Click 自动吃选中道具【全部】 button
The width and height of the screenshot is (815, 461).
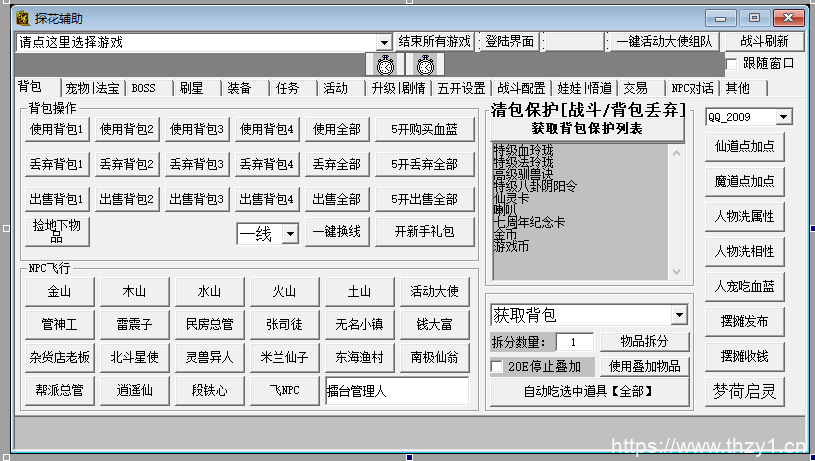pyautogui.click(x=590, y=391)
